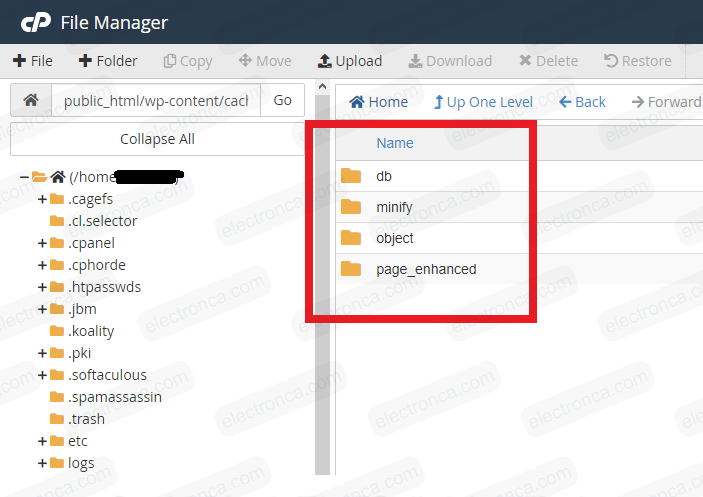
Task: Expand the .softaculous tree node
Action: click(x=42, y=375)
